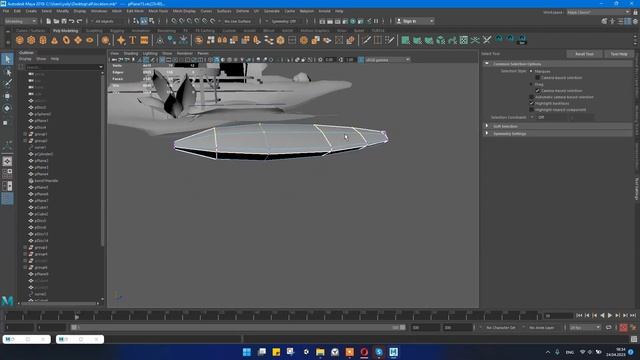Image resolution: width=640 pixels, height=360 pixels.
Task: Open the No Character Set selector
Action: pyautogui.click(x=501, y=327)
